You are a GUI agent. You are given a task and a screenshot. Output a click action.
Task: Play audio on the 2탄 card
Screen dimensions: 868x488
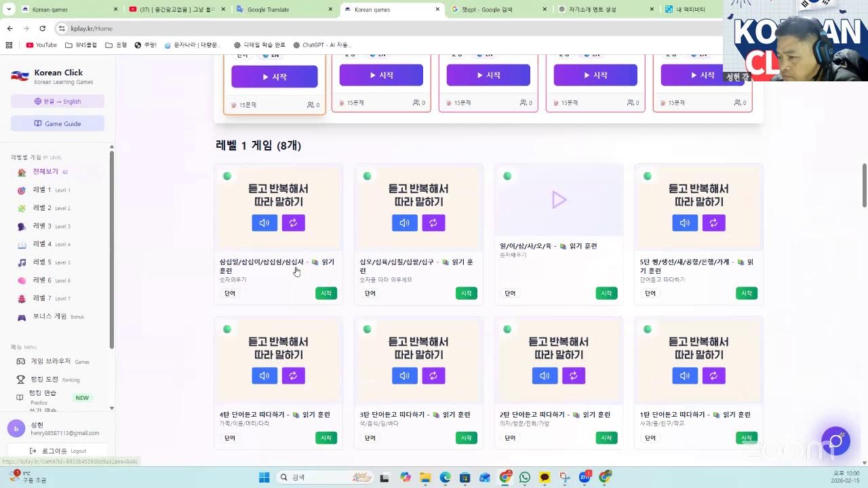(545, 375)
